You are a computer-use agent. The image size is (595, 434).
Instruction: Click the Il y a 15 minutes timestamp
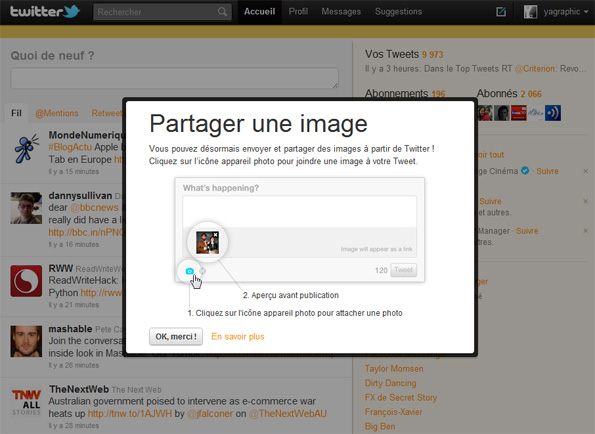coord(74,171)
